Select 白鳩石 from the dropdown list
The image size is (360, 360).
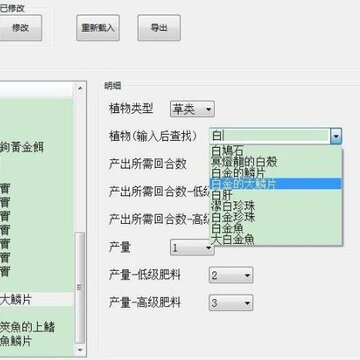pyautogui.click(x=275, y=151)
